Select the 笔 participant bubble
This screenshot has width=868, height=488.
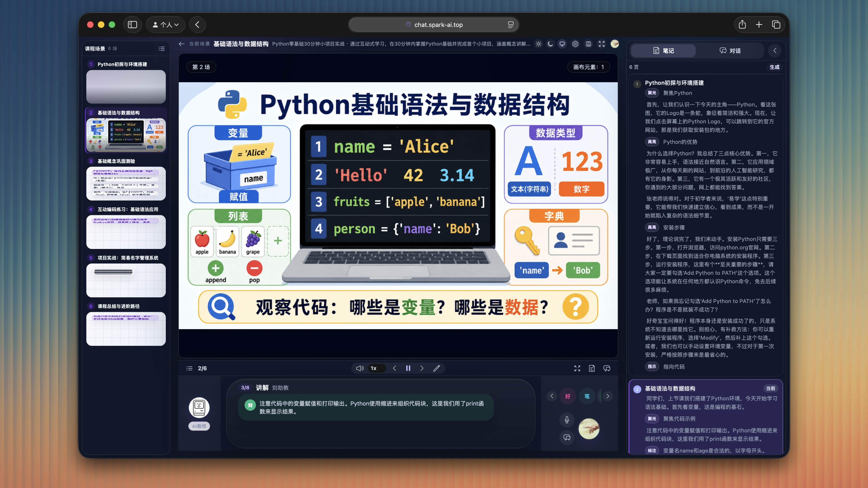point(587,396)
